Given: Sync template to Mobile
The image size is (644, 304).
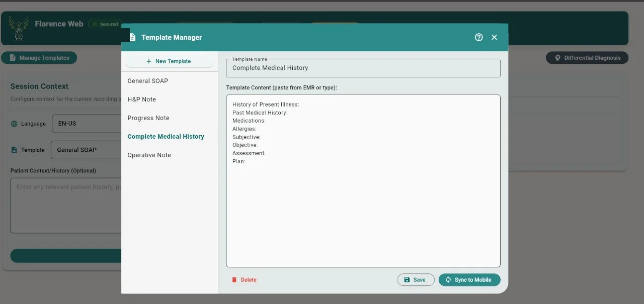Looking at the screenshot, I should click(x=469, y=280).
